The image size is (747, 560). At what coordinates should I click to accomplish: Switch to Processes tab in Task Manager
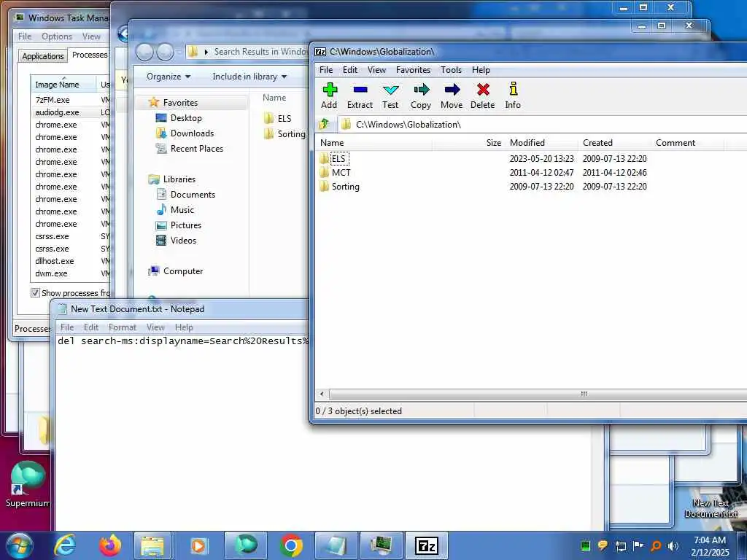(x=90, y=55)
